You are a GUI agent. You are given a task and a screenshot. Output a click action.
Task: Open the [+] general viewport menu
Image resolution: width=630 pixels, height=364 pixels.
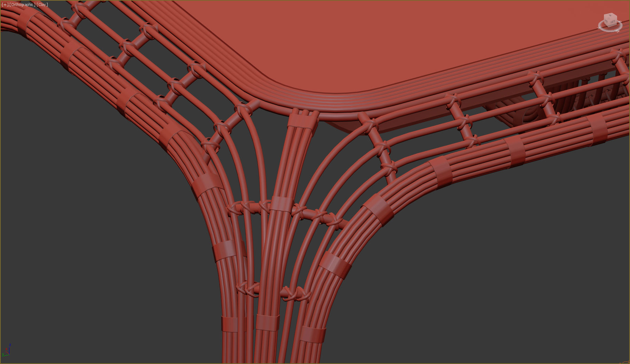(5, 5)
